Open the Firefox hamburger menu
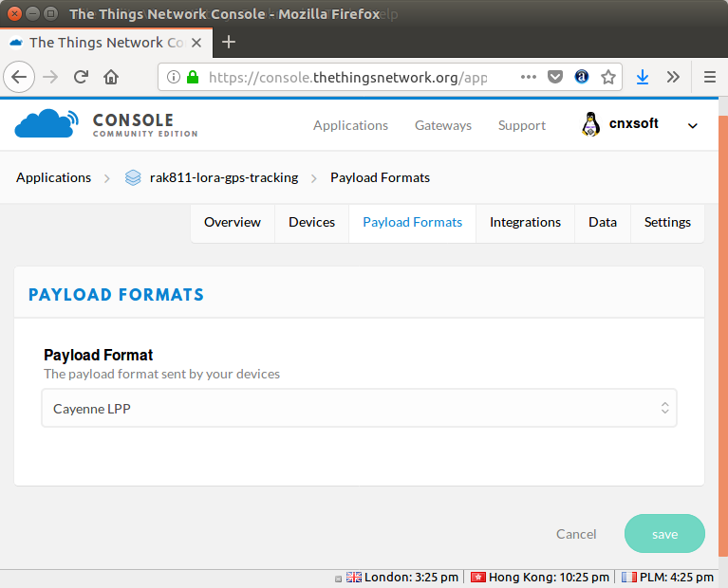 coord(709,77)
